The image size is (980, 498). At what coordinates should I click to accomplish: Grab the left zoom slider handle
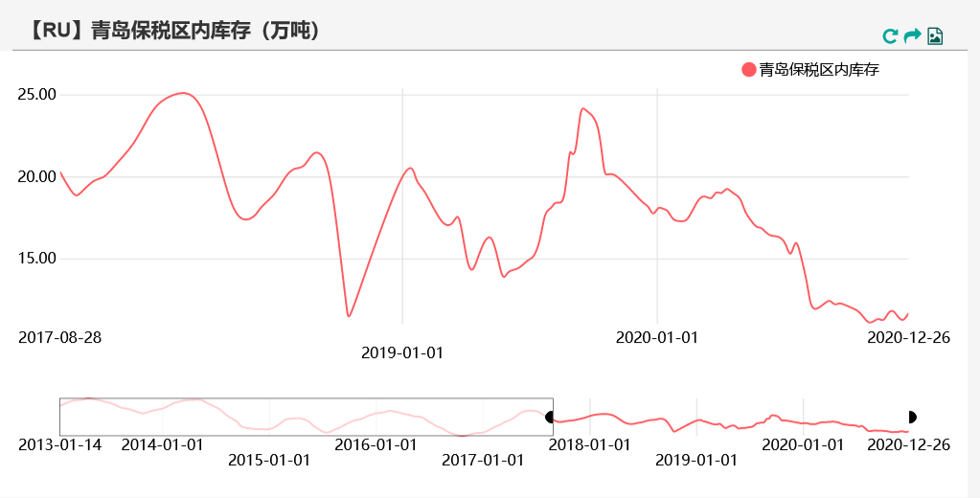[550, 417]
